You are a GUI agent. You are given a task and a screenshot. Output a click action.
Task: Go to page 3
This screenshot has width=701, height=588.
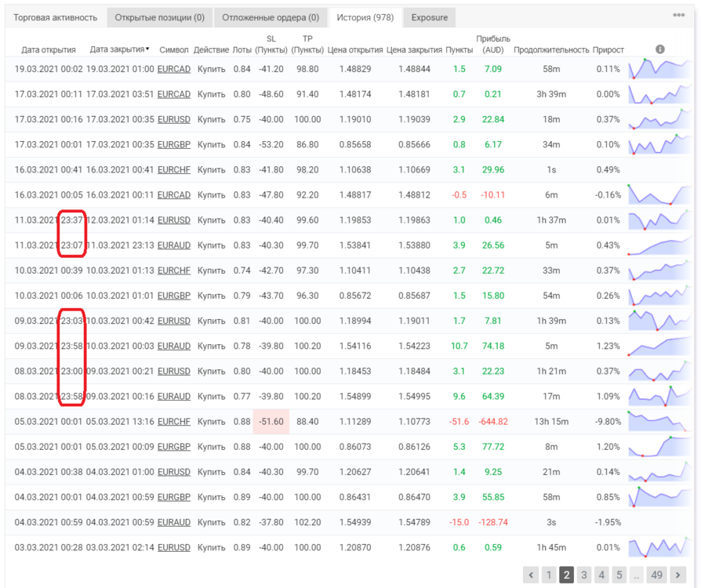coord(584,575)
